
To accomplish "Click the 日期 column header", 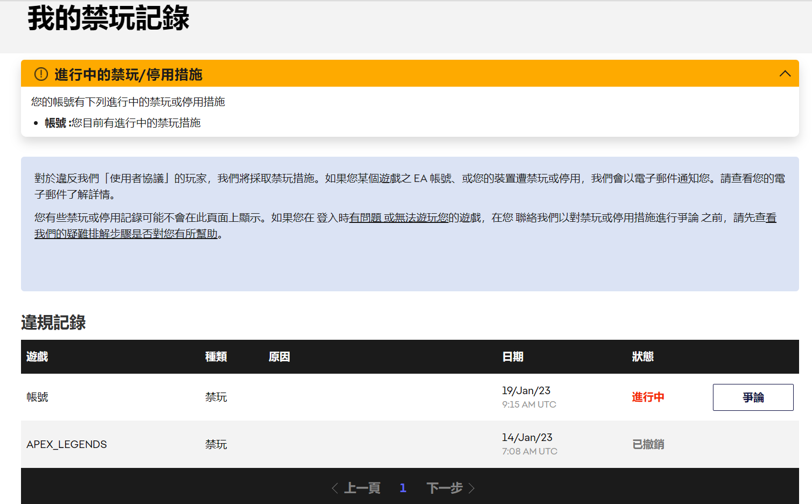I will tap(513, 356).
